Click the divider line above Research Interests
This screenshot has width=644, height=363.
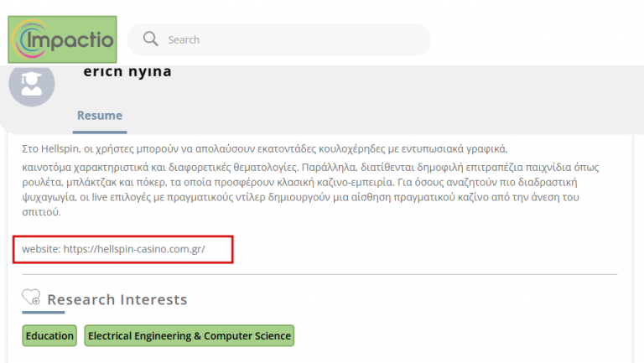(319, 274)
